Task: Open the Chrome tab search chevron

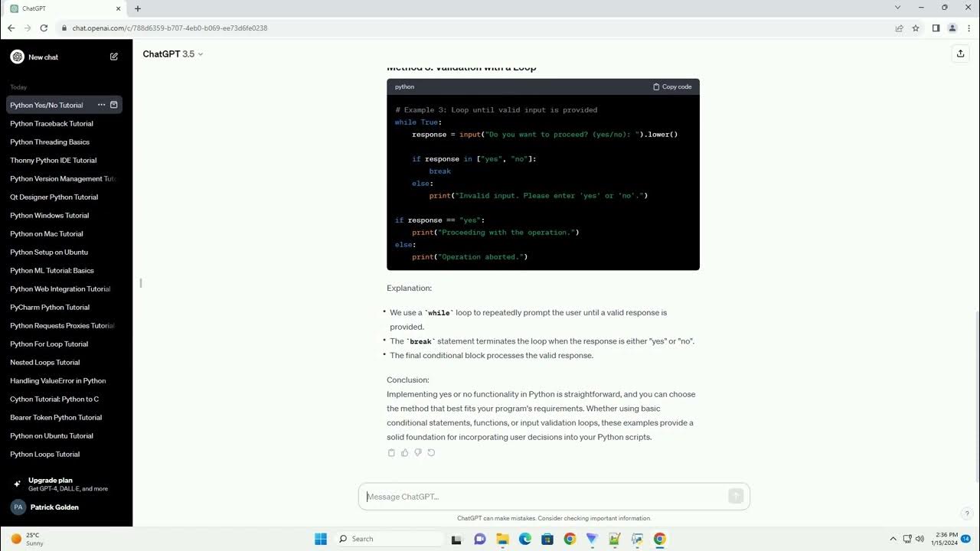Action: click(897, 8)
